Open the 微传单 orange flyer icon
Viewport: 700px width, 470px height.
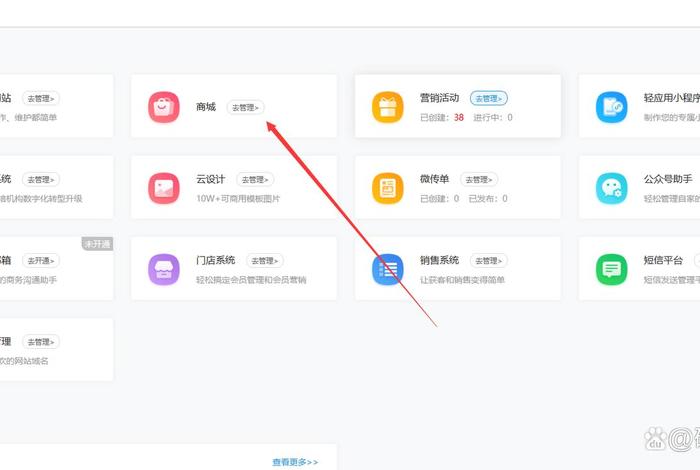click(388, 188)
